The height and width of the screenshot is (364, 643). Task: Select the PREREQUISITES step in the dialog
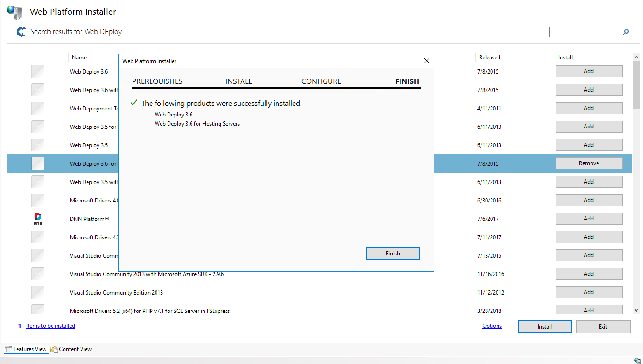(x=157, y=81)
